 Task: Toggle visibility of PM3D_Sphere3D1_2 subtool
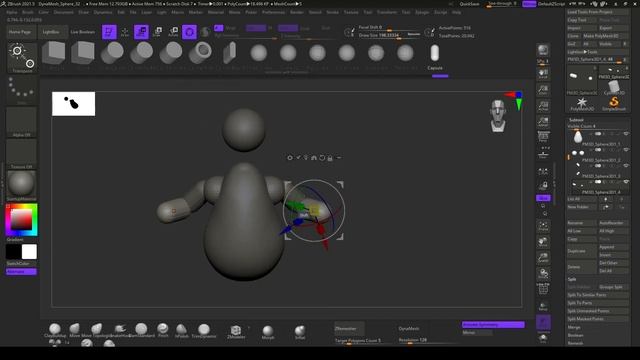[626, 150]
